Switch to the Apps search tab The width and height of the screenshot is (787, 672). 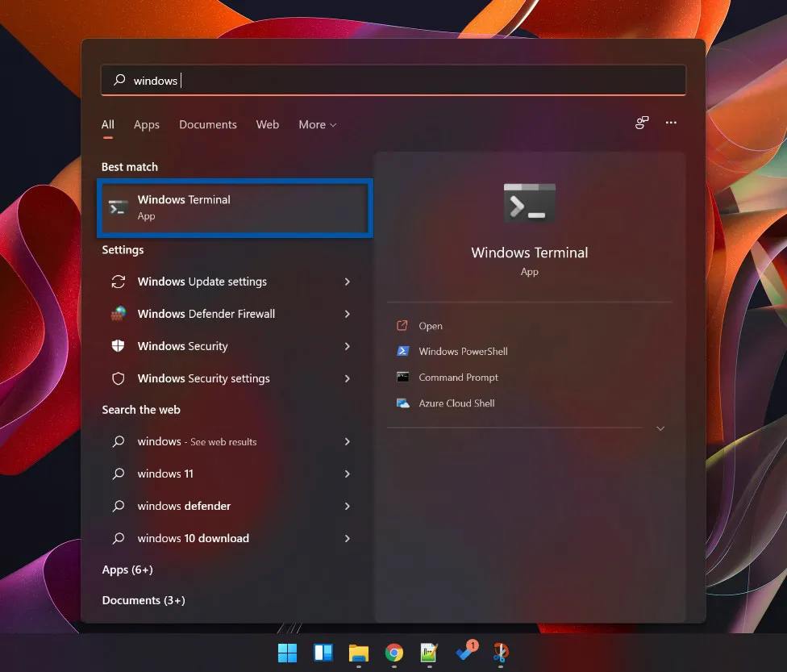tap(146, 124)
